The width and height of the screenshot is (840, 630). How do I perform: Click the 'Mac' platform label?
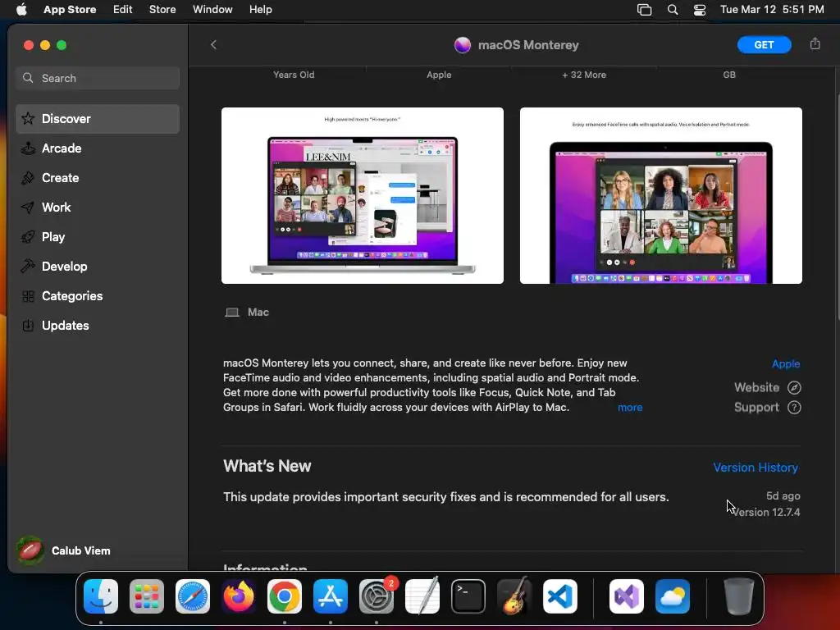click(x=258, y=313)
